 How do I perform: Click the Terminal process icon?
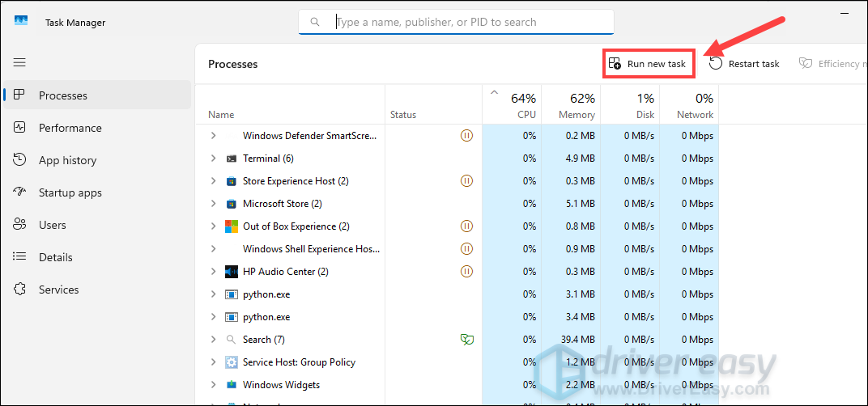click(232, 159)
